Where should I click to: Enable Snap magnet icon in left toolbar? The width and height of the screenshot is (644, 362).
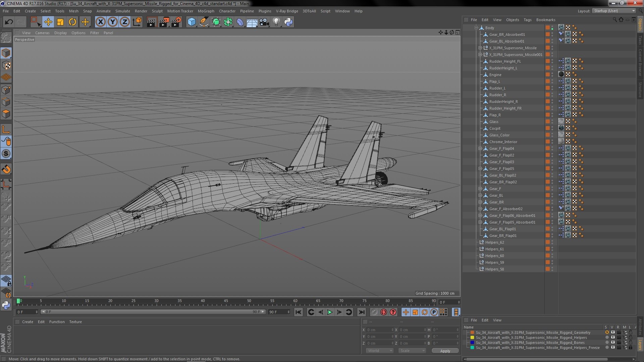tap(6, 169)
